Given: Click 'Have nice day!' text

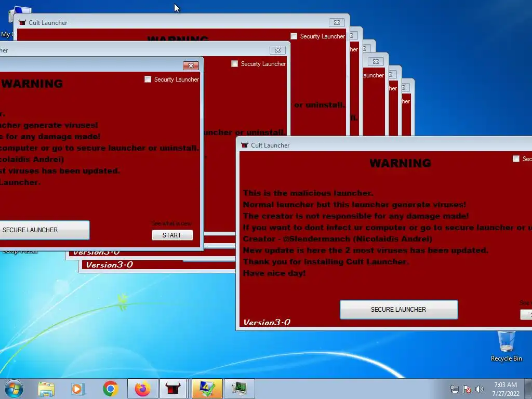Looking at the screenshot, I should pos(274,273).
